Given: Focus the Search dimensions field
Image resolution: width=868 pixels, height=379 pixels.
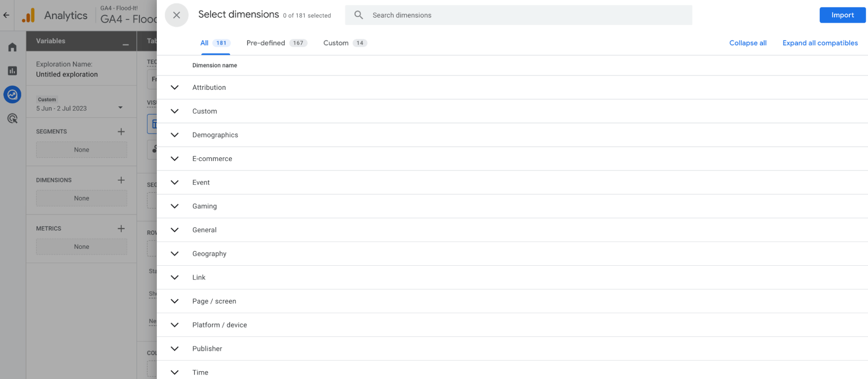Looking at the screenshot, I should coord(518,15).
